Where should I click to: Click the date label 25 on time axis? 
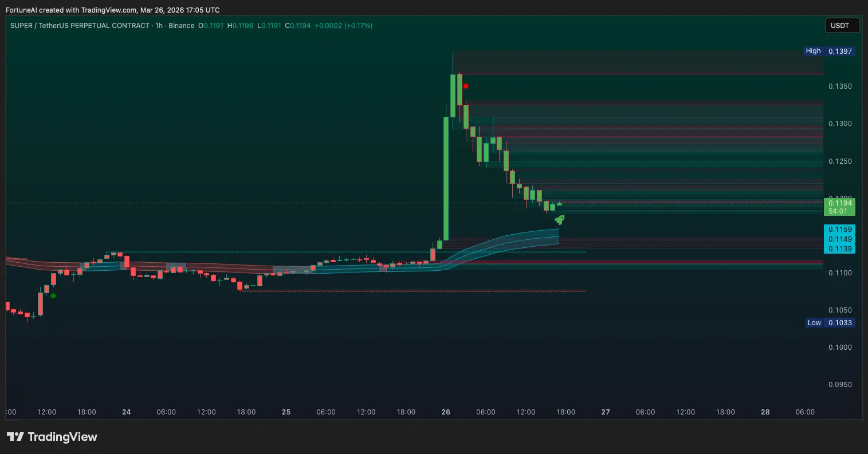pyautogui.click(x=286, y=412)
